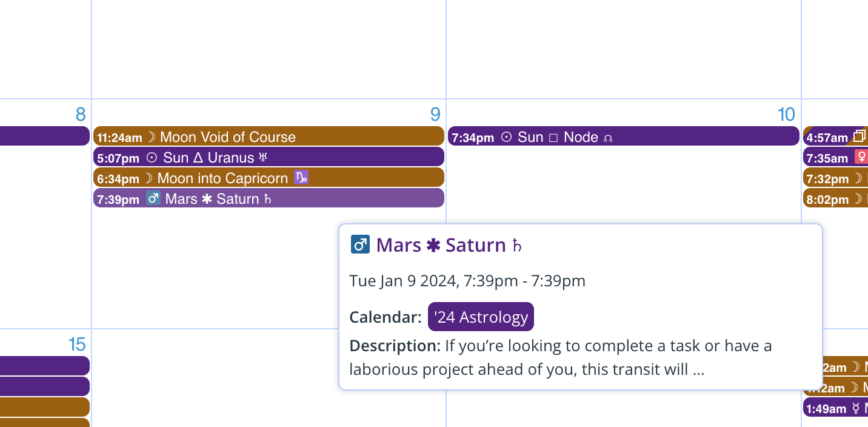Viewport: 868px width, 427px height.
Task: Select the 5:07pm Sun trine Uranus event
Action: pos(269,157)
